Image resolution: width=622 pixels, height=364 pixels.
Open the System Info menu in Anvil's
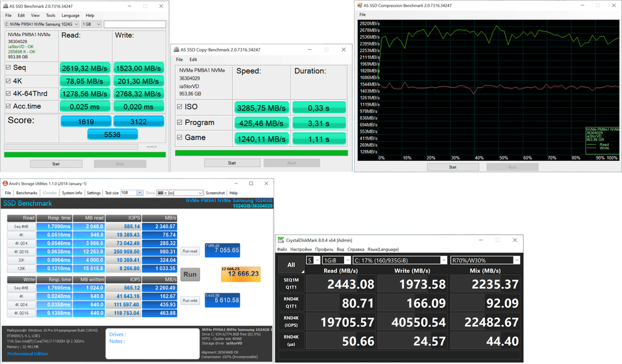(72, 193)
